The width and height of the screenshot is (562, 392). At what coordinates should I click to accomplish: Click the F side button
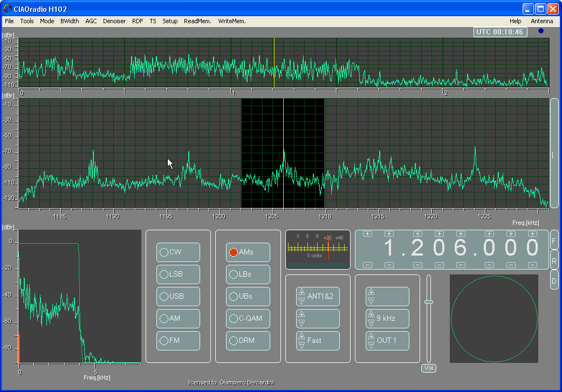tap(554, 241)
